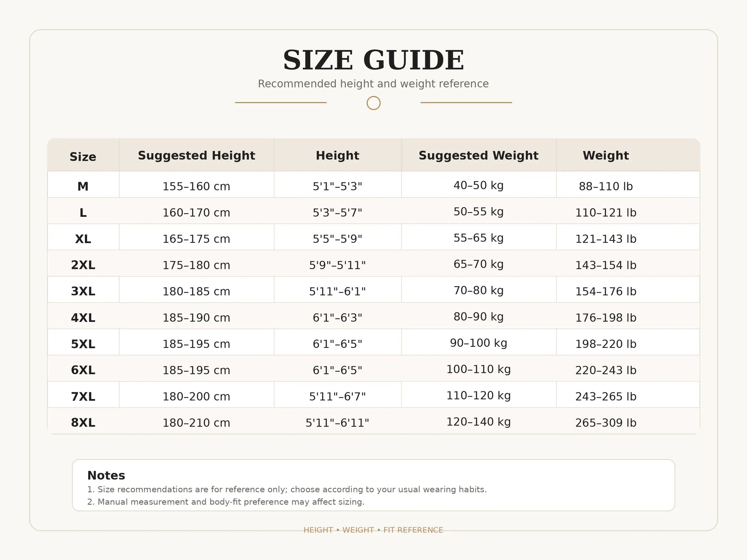Click the 265–309 lb weight cell
Viewport: 747px width, 560px height.
(x=606, y=423)
